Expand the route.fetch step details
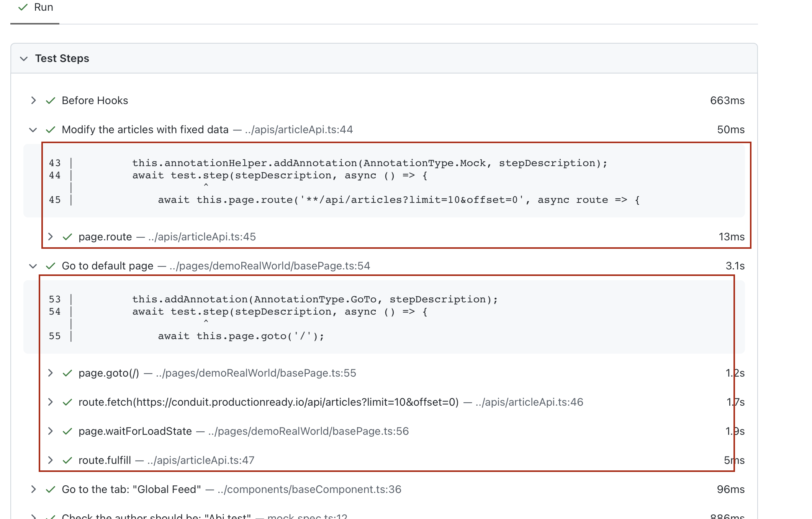This screenshot has height=519, width=812. tap(51, 402)
